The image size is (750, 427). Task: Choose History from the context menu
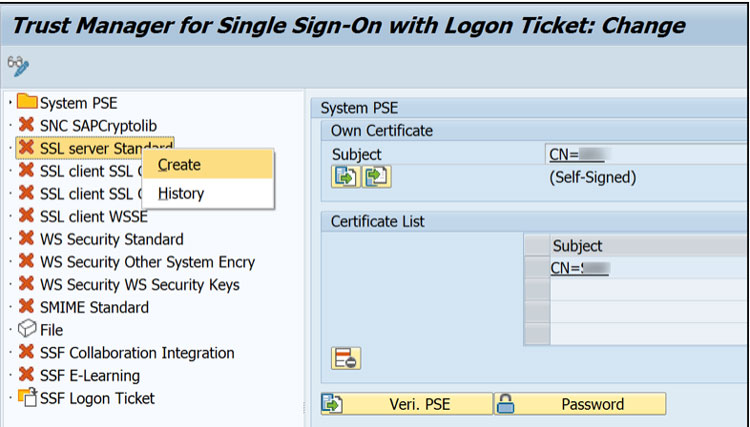(x=181, y=194)
